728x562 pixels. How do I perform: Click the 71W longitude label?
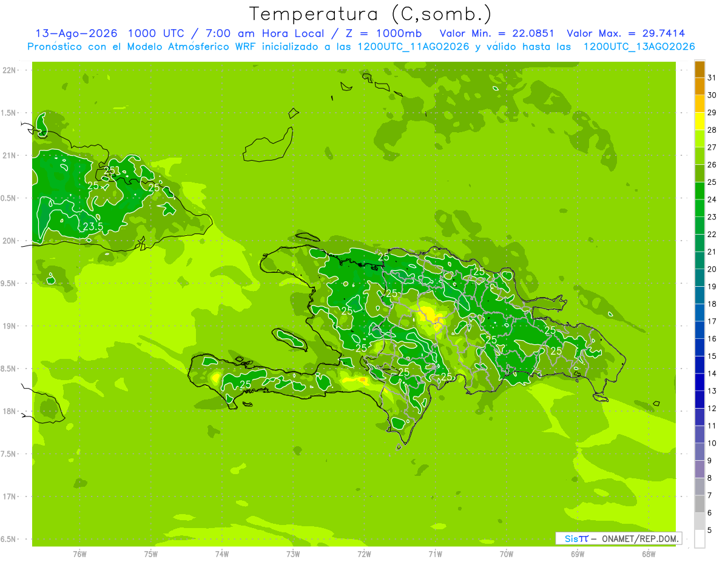tap(435, 554)
